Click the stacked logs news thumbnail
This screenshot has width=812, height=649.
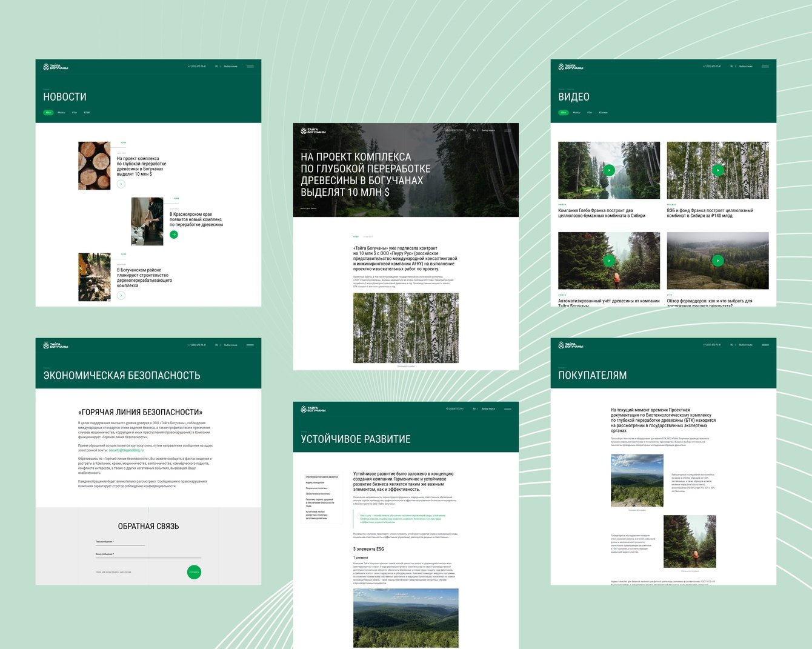(x=95, y=165)
